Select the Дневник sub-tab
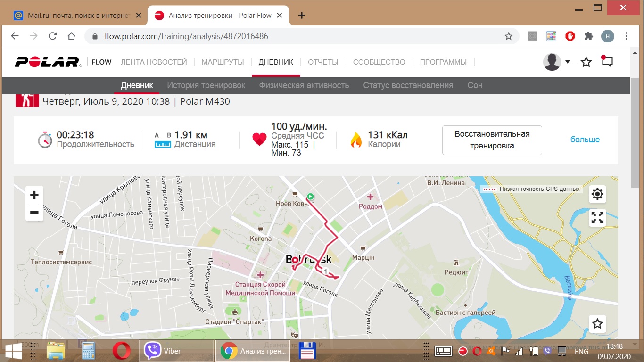This screenshot has width=644, height=362. (x=137, y=85)
